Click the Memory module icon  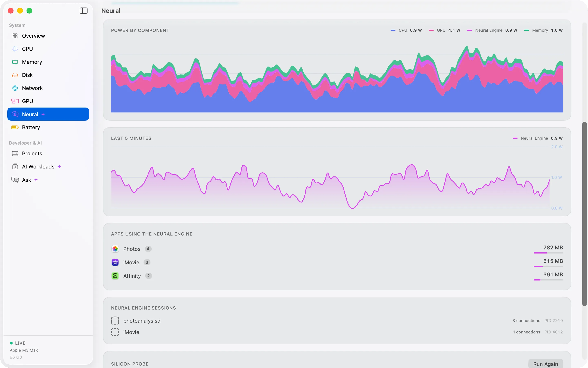click(x=15, y=62)
